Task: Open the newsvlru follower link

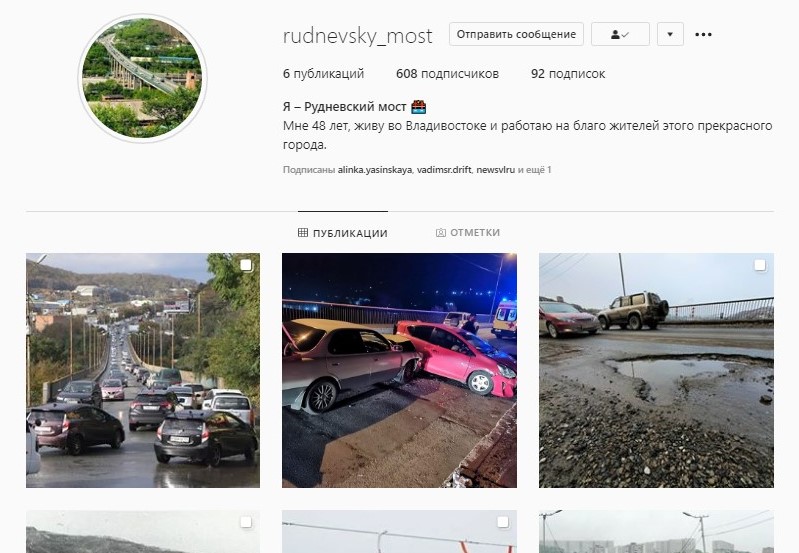Action: 495,170
